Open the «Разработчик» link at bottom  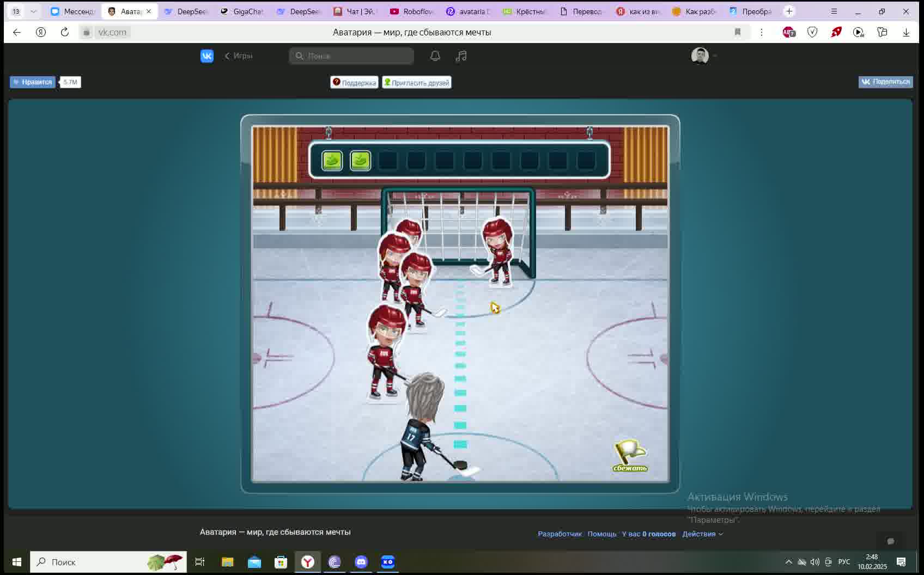tap(559, 534)
